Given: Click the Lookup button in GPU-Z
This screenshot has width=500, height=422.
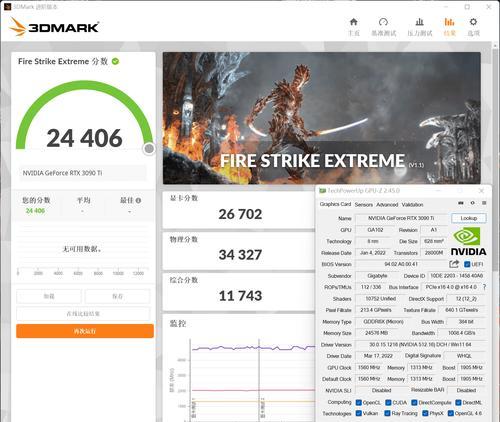Looking at the screenshot, I should [469, 218].
